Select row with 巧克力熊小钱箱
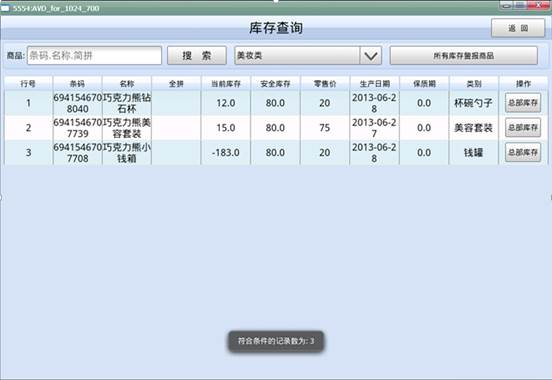The height and width of the screenshot is (380, 552). pyautogui.click(x=276, y=152)
